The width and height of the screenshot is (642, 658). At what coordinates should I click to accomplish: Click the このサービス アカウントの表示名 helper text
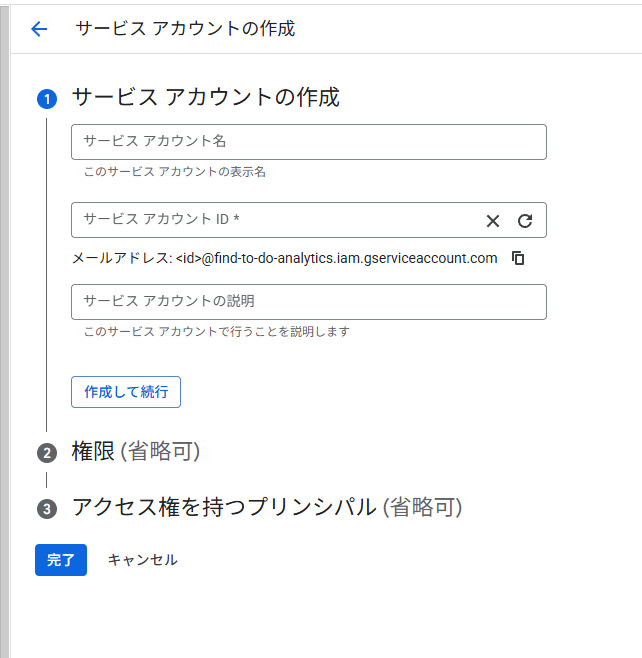click(x=174, y=172)
